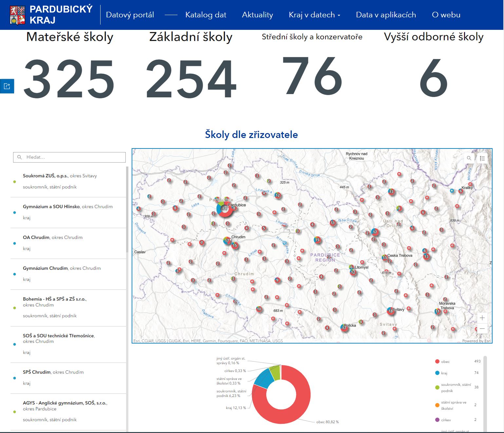Open the Aktuality menu item
504x433 pixels.
pos(257,15)
